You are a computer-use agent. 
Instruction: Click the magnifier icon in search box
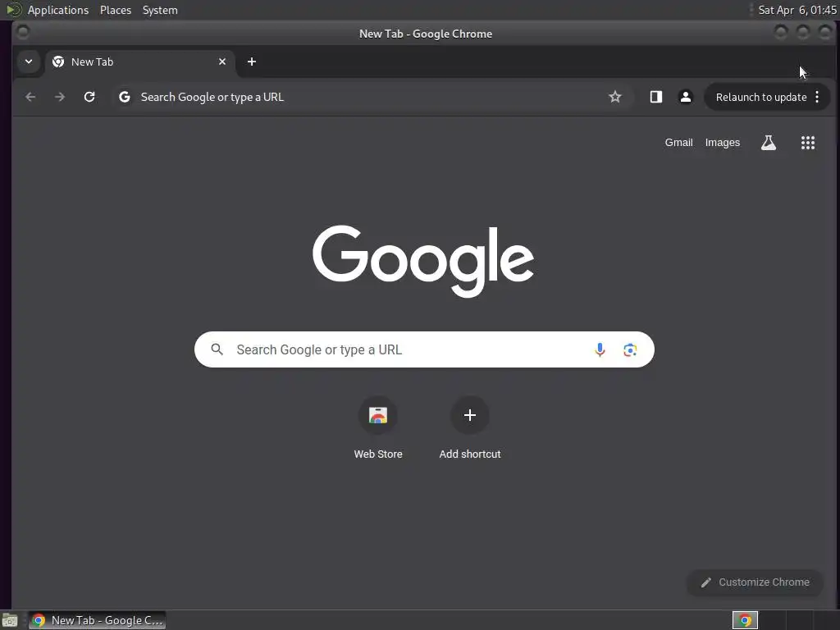[217, 349]
